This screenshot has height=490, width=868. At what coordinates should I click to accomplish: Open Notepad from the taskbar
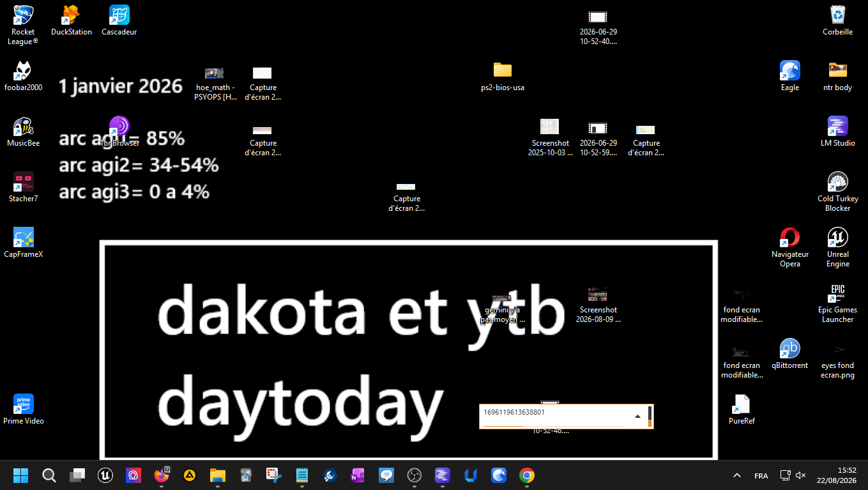click(x=302, y=475)
